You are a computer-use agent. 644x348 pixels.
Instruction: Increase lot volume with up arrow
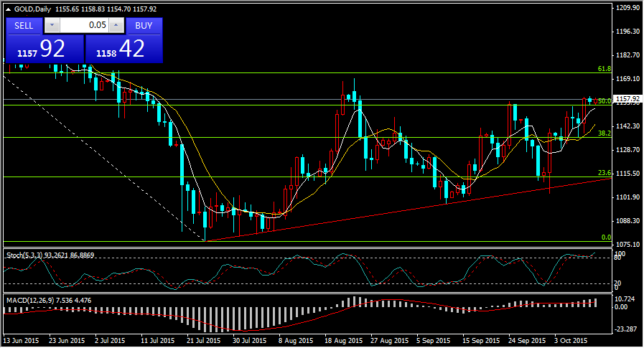coord(116,25)
